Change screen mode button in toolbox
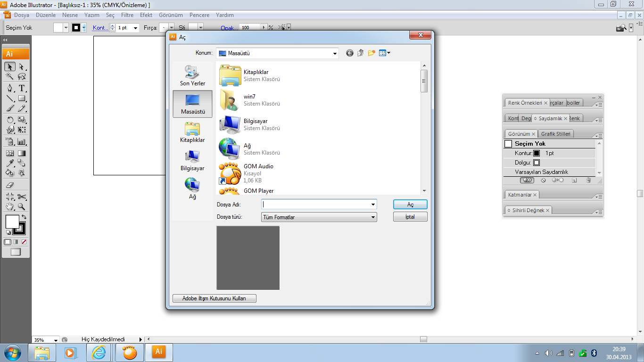The image size is (644, 362). [16, 252]
